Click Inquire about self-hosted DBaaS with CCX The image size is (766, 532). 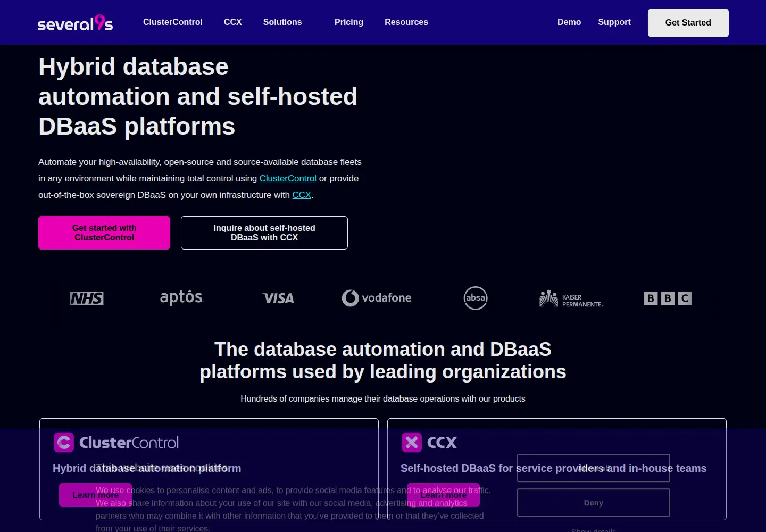[x=264, y=233]
